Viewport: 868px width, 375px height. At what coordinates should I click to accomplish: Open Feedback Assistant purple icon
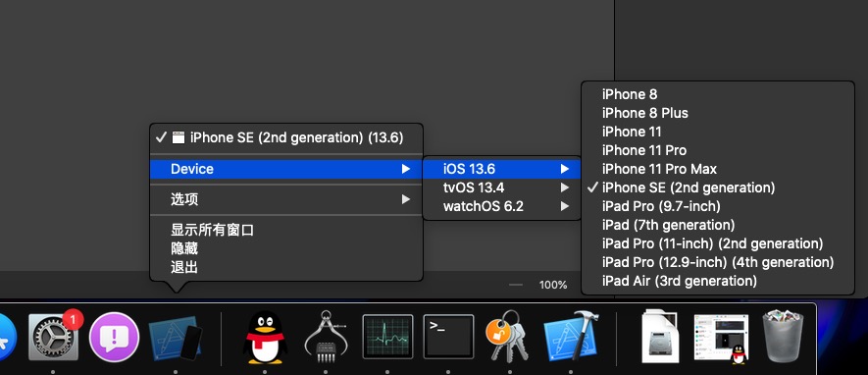coord(114,337)
